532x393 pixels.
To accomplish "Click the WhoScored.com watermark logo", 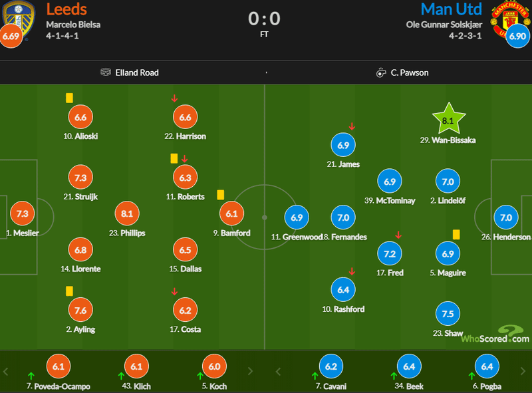I will point(495,334).
